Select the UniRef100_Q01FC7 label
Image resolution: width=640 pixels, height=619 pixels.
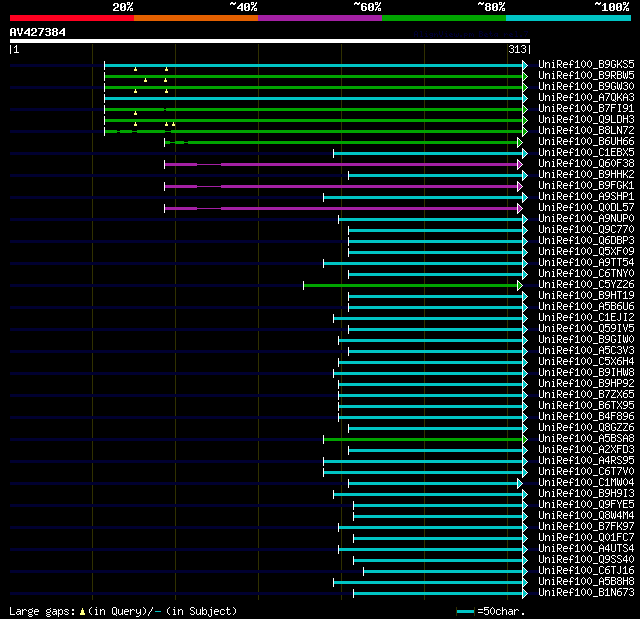(x=586, y=538)
